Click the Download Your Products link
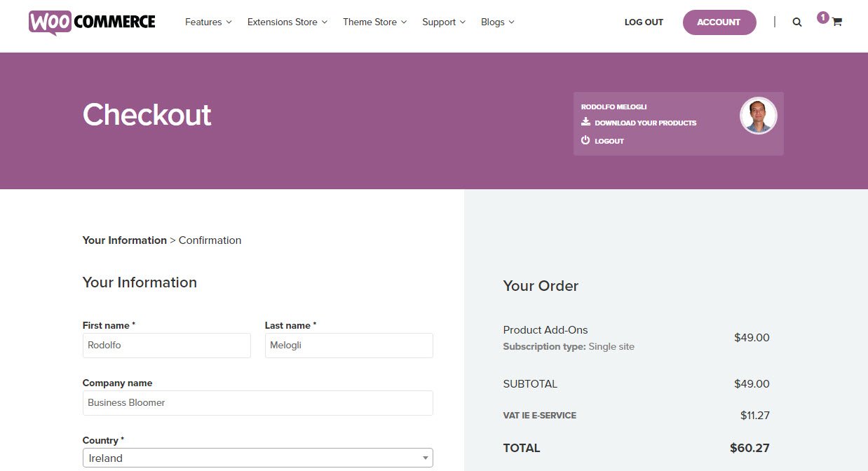 point(646,123)
